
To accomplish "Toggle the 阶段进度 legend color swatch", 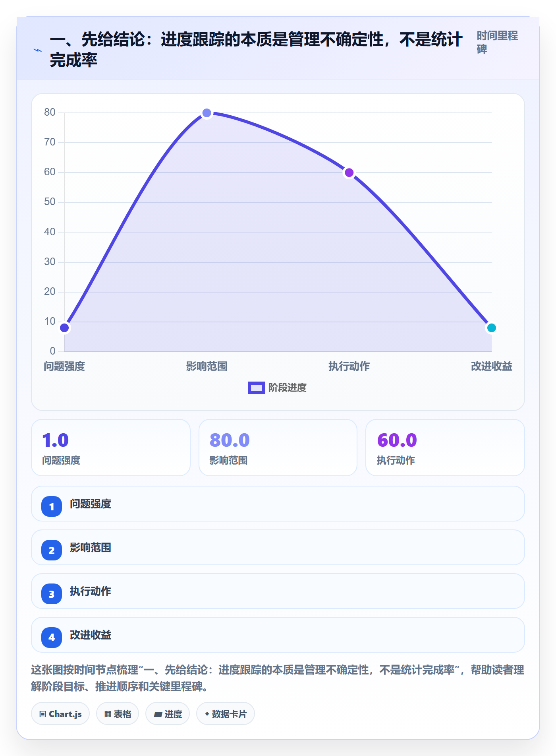I will point(256,388).
